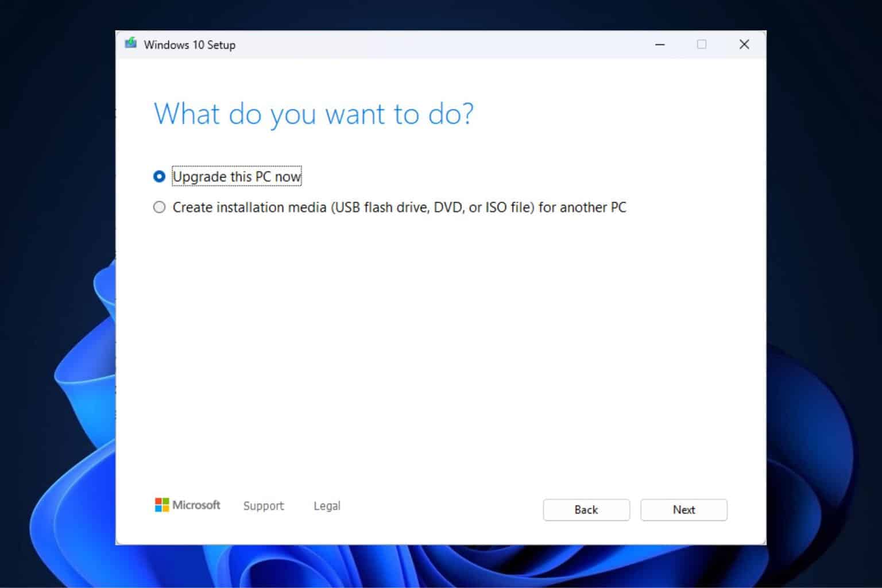Click the Windows 10 Setup title icon
Image resolution: width=882 pixels, height=588 pixels.
(x=131, y=44)
